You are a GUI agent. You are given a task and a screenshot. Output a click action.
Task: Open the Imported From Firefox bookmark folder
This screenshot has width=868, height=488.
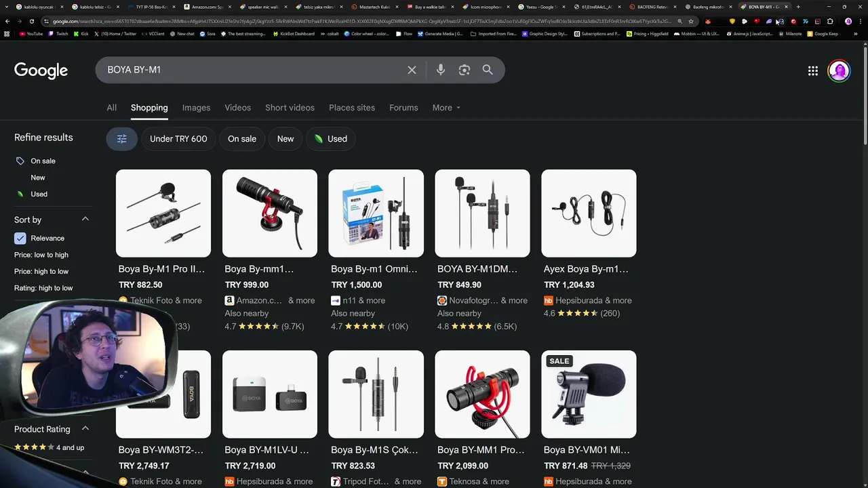click(x=492, y=33)
